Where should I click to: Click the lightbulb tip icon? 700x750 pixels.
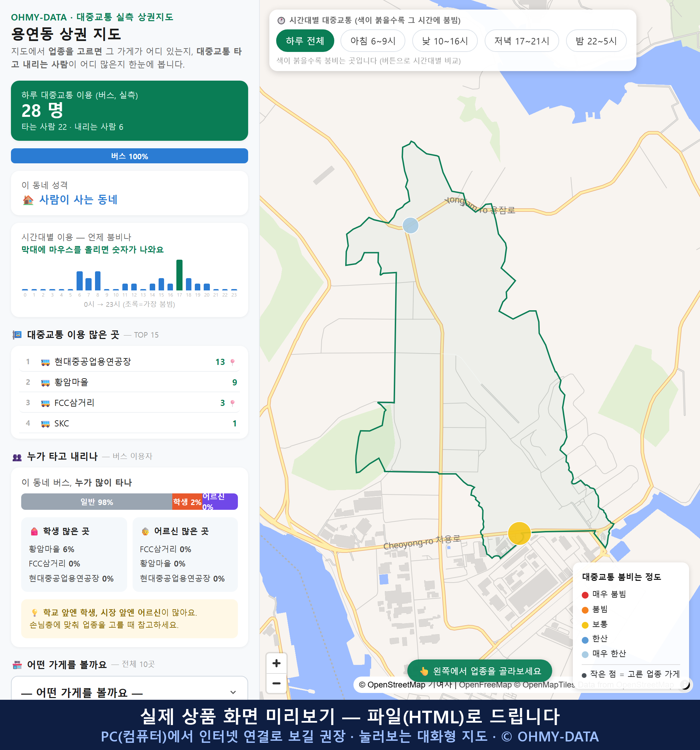pyautogui.click(x=34, y=612)
